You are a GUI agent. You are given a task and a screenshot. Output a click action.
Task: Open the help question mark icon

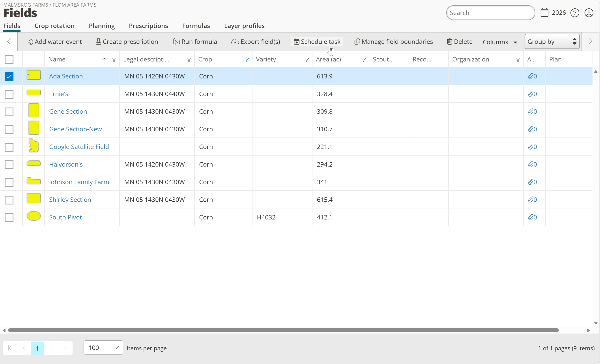[575, 13]
